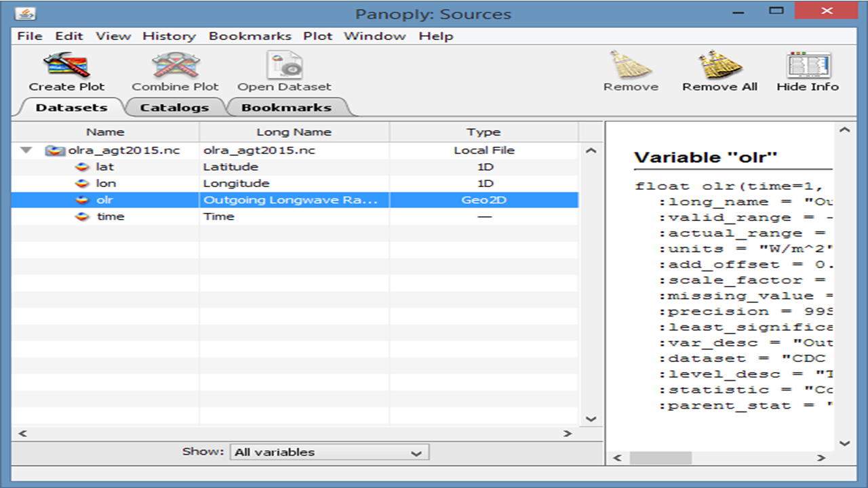Select the Geo2D type cell
868x488 pixels.
click(x=484, y=200)
